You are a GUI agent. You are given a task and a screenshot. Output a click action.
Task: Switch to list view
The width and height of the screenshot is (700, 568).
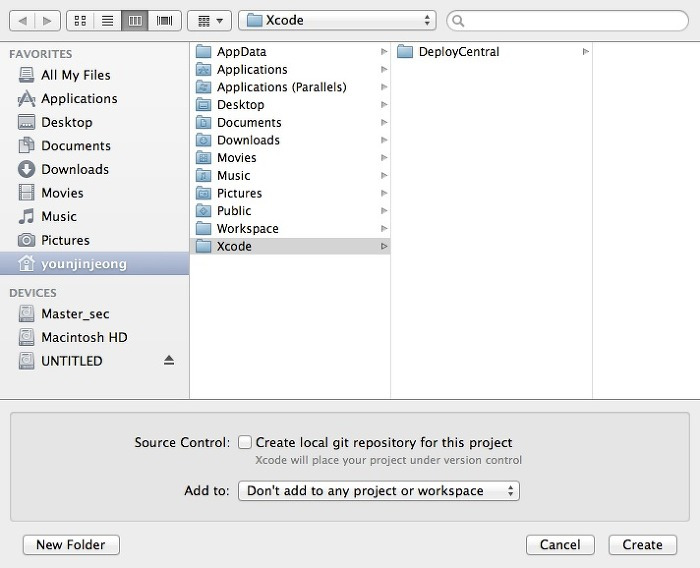(x=108, y=21)
